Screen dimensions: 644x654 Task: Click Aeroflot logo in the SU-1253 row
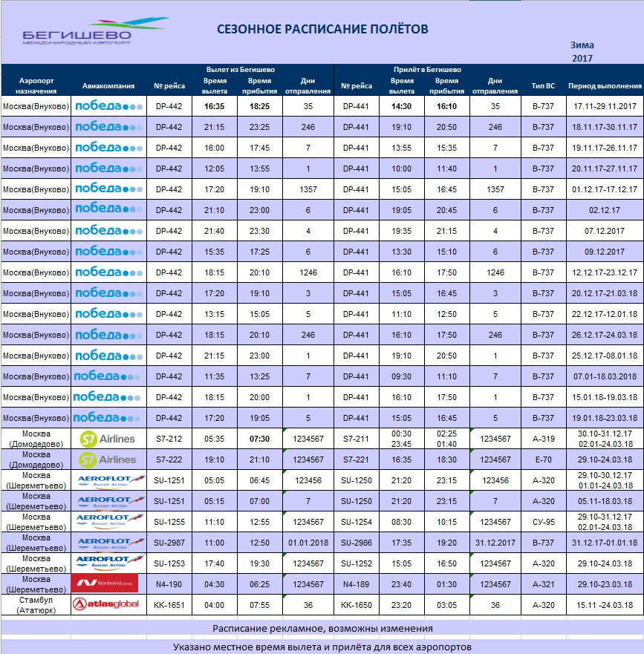coord(111,563)
